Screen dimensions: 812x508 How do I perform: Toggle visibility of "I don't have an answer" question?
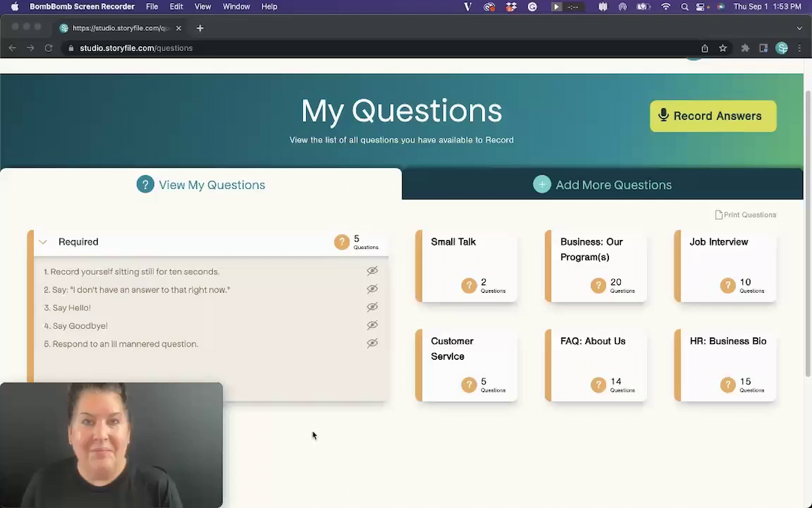coord(372,289)
